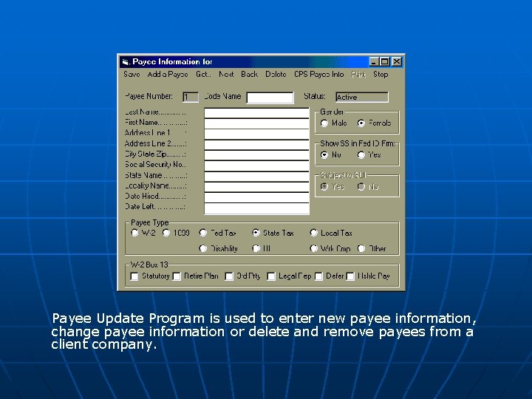The image size is (532, 399).
Task: Minimize the Payee Information window
Action: point(374,62)
